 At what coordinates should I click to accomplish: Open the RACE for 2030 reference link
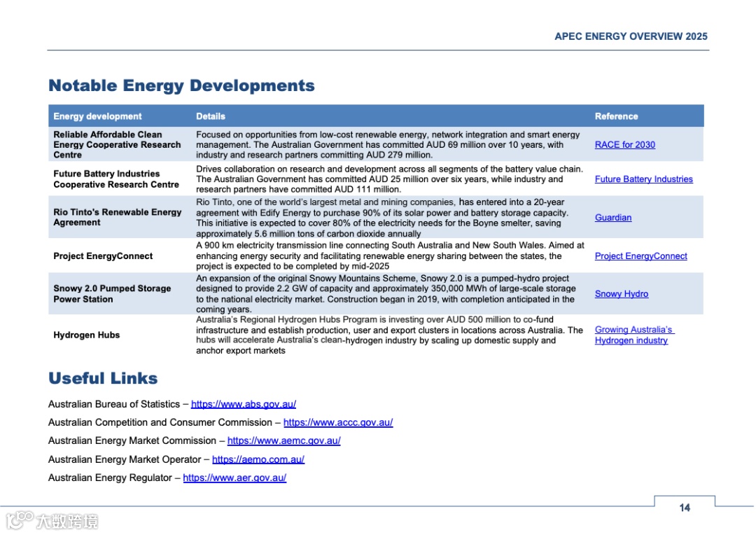pos(625,145)
